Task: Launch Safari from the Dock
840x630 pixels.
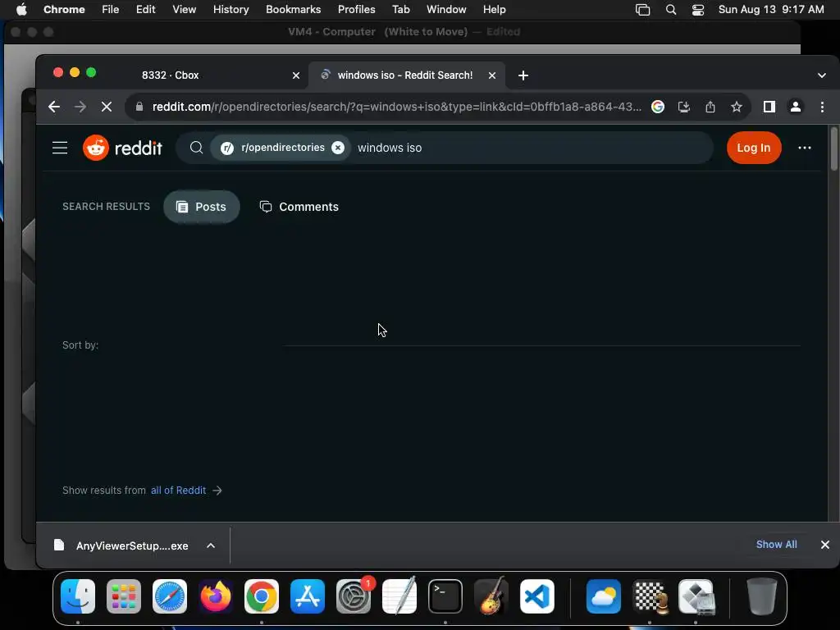Action: [170, 596]
